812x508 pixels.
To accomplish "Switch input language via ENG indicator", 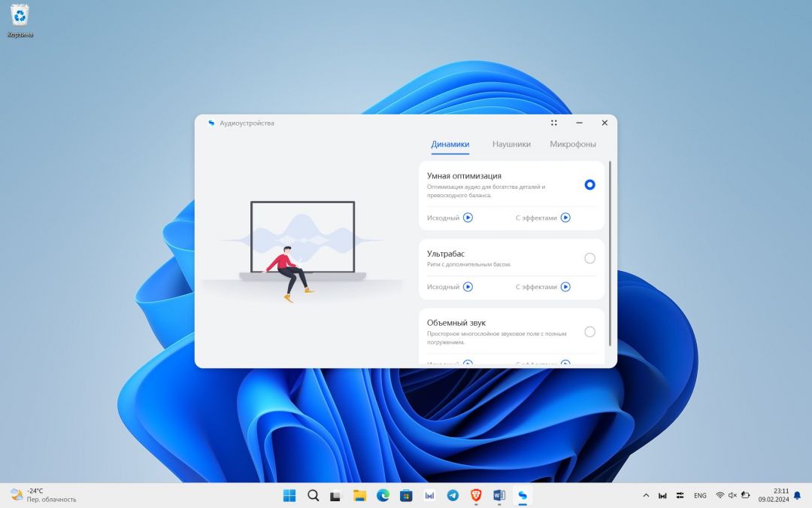I will (x=700, y=495).
